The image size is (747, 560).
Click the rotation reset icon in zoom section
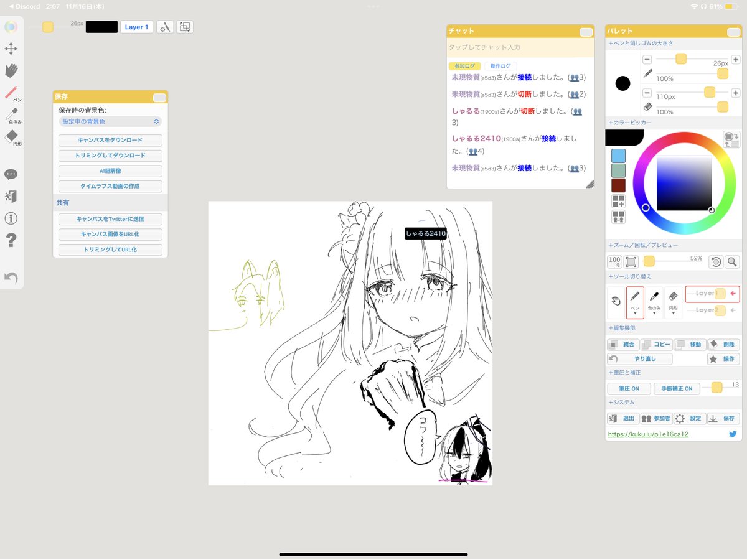pos(716,262)
